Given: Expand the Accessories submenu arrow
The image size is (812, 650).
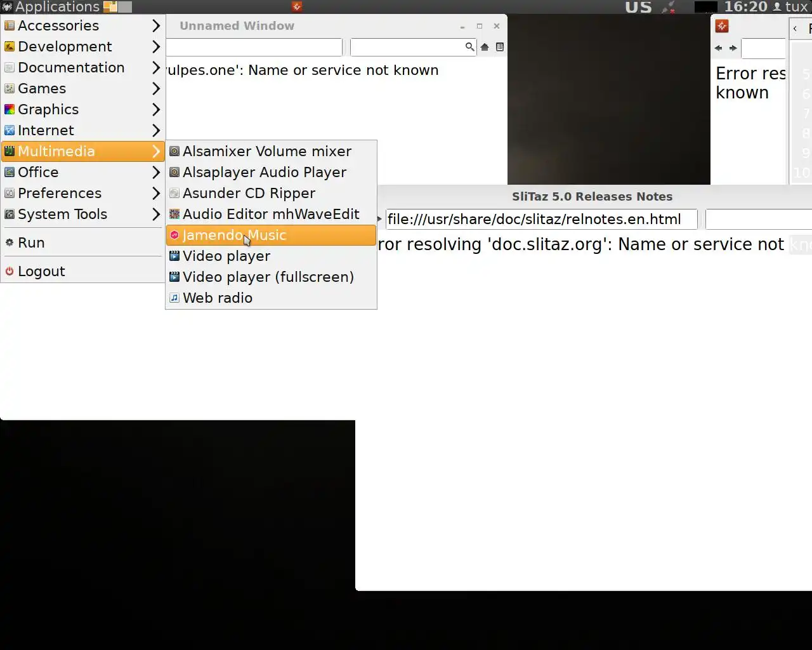Looking at the screenshot, I should 156,26.
